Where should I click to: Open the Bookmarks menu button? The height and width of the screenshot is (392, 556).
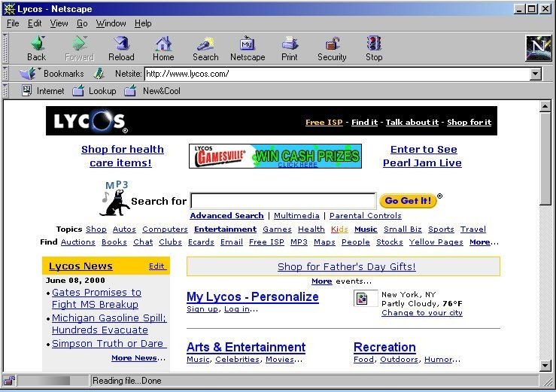pos(51,74)
